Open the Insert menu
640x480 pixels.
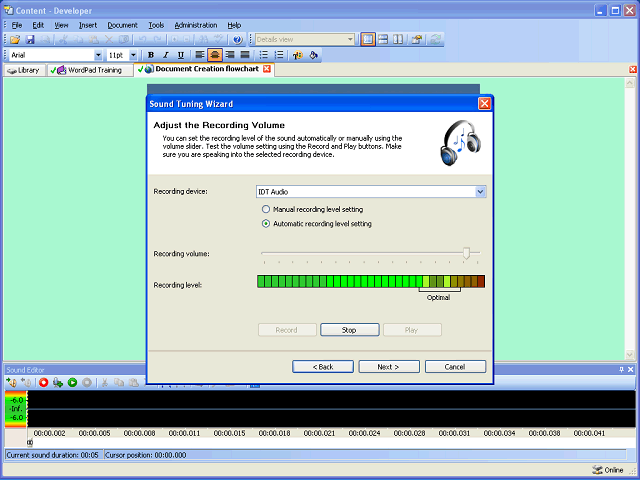click(88, 25)
